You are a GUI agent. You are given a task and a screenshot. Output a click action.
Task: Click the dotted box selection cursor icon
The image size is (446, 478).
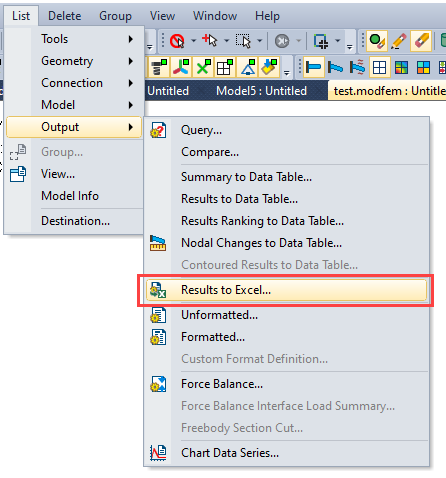point(243,41)
